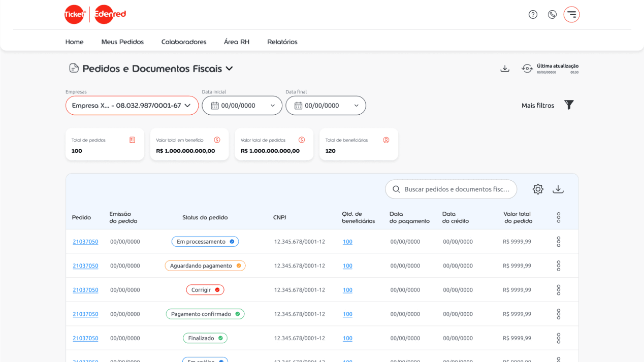Click the Mais filtros button
Viewport: 644px width, 362px height.
[538, 105]
